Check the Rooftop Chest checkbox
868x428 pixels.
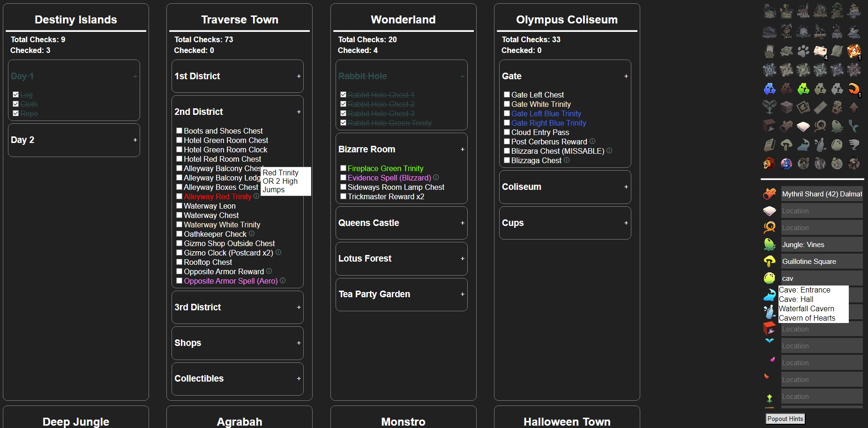[x=179, y=262]
